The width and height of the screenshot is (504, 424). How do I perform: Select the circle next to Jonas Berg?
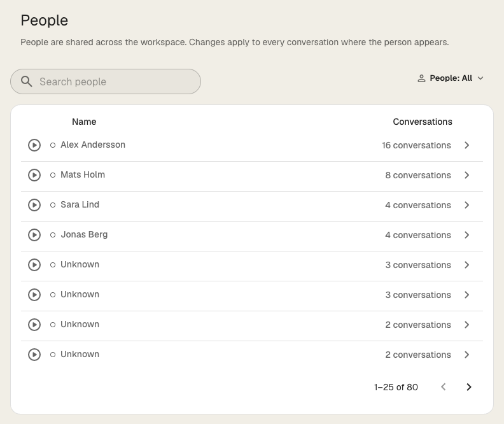(x=53, y=235)
